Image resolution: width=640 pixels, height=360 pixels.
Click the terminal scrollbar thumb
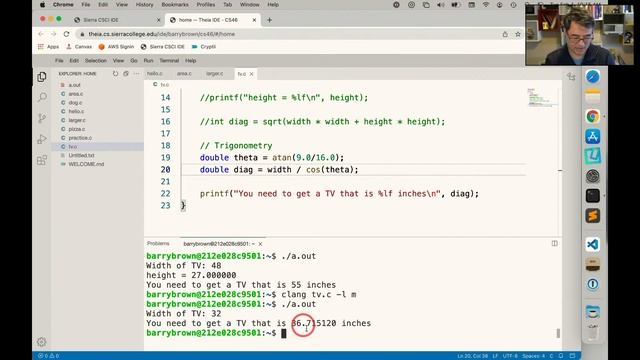[558, 333]
